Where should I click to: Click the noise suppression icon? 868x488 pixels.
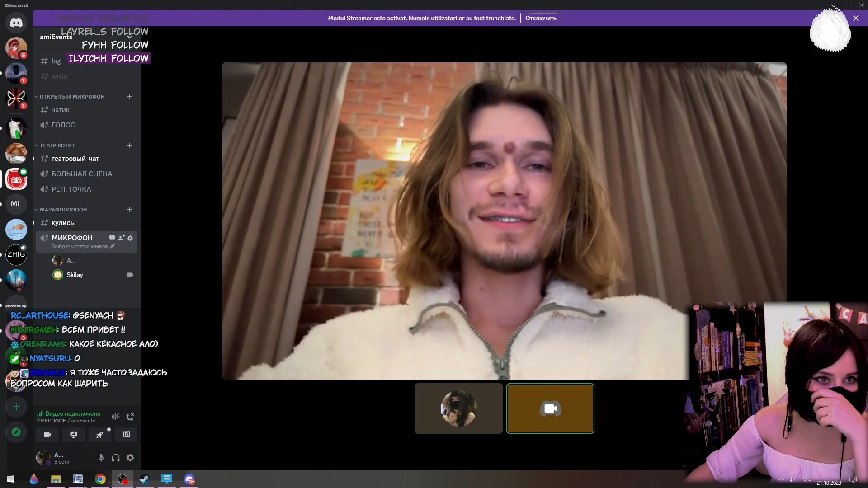(x=116, y=417)
